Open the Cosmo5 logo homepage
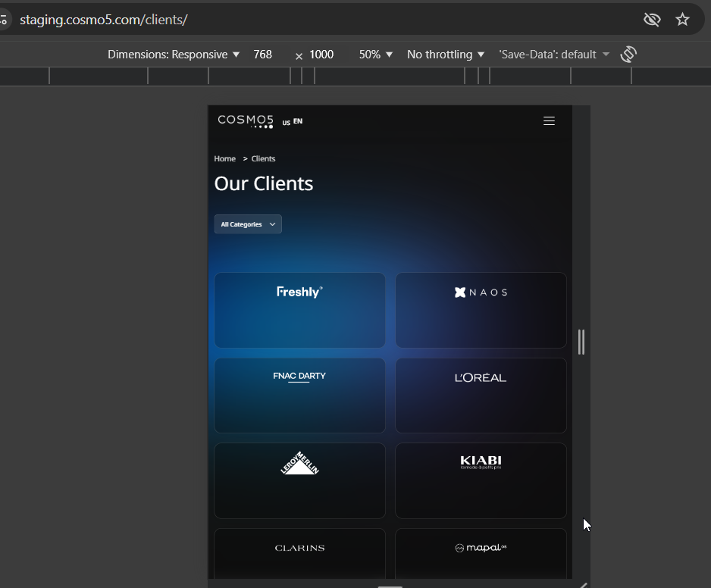 point(246,121)
